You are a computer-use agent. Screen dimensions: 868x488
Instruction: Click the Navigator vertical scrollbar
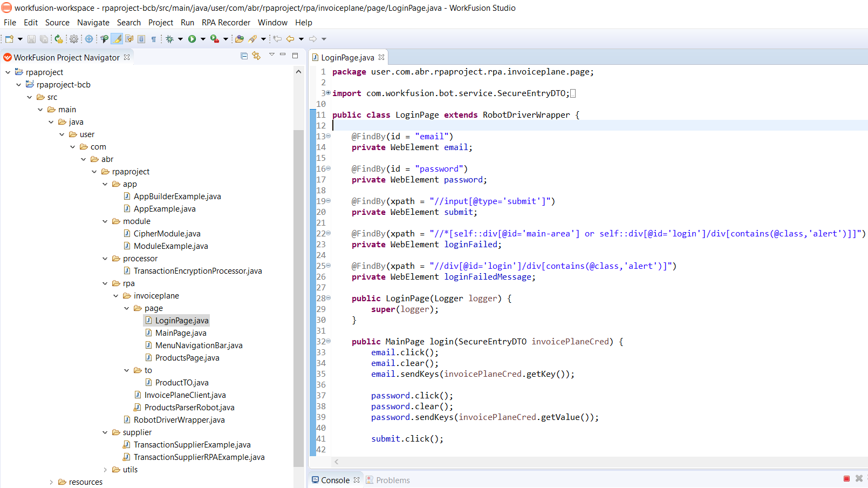pyautogui.click(x=298, y=298)
